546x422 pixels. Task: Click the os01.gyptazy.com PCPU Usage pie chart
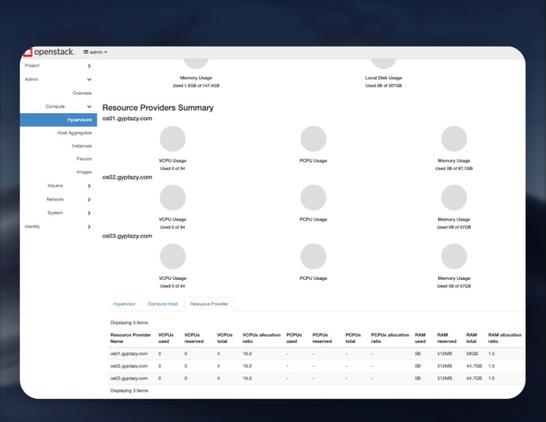(x=313, y=139)
